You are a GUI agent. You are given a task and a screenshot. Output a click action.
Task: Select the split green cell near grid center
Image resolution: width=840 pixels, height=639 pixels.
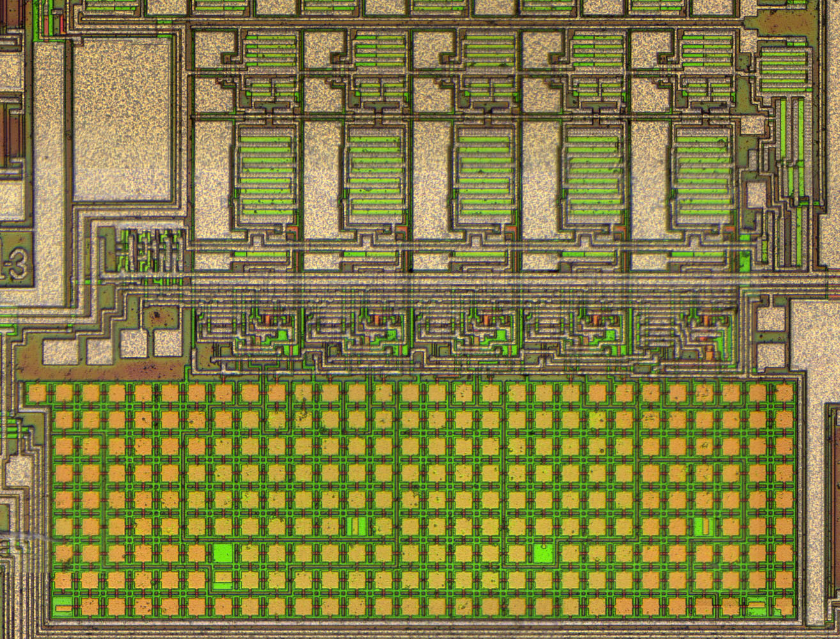pos(358,526)
